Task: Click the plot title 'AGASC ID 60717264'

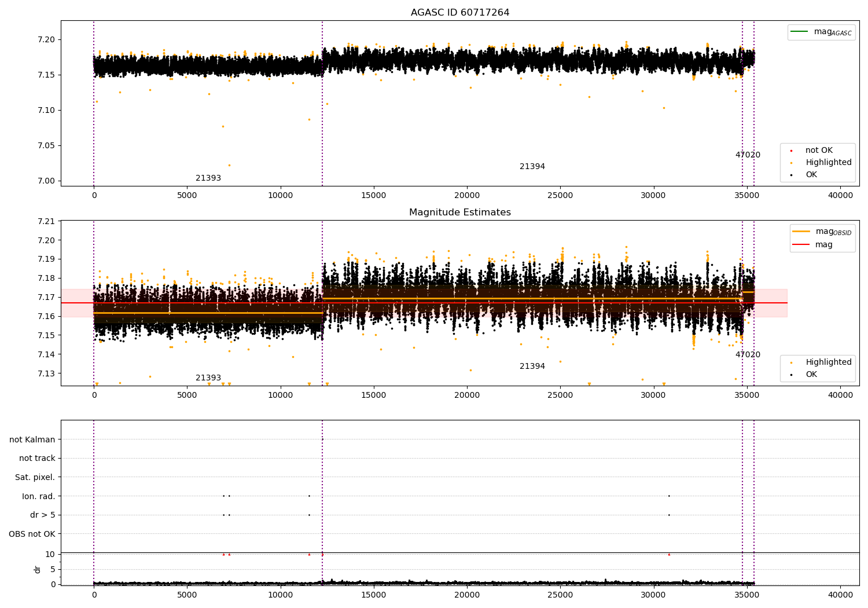Action: (x=460, y=13)
